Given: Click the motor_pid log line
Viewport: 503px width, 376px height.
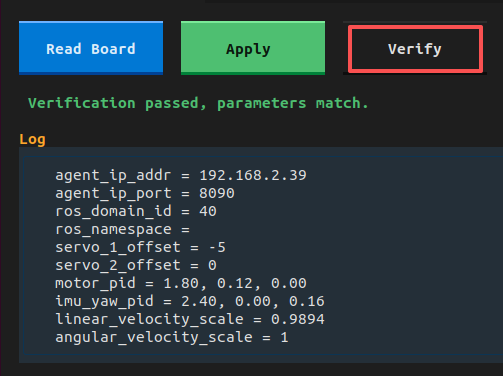Looking at the screenshot, I should (181, 283).
